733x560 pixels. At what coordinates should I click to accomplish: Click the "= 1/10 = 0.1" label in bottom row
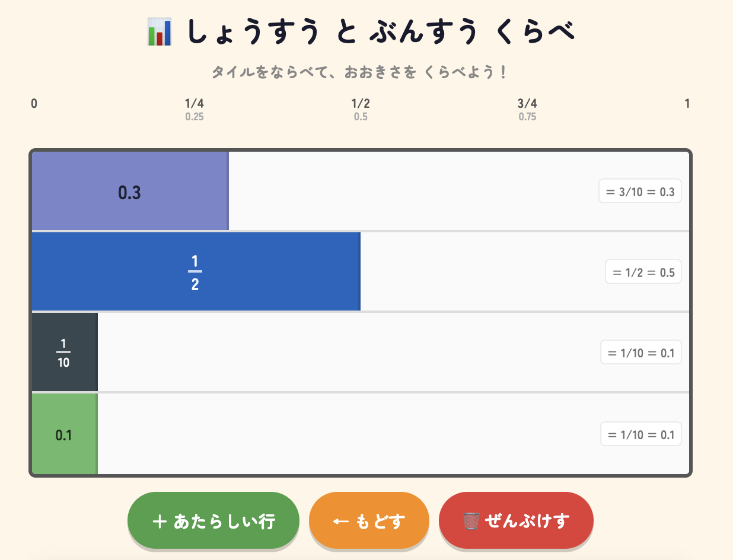coord(640,434)
